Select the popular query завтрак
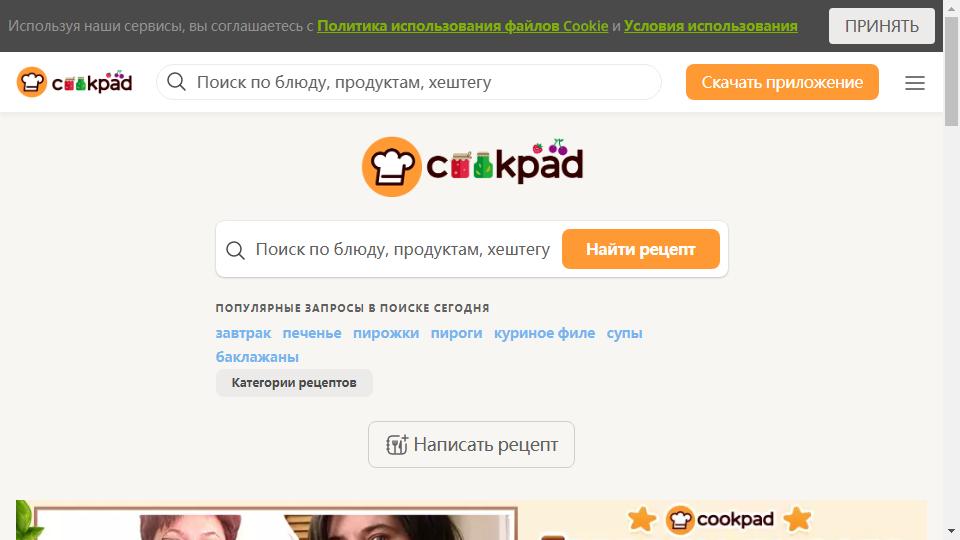This screenshot has width=960, height=540. (x=243, y=333)
